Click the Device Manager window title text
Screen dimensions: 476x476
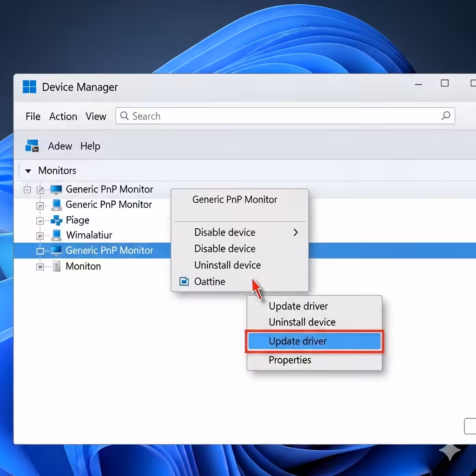click(x=80, y=87)
